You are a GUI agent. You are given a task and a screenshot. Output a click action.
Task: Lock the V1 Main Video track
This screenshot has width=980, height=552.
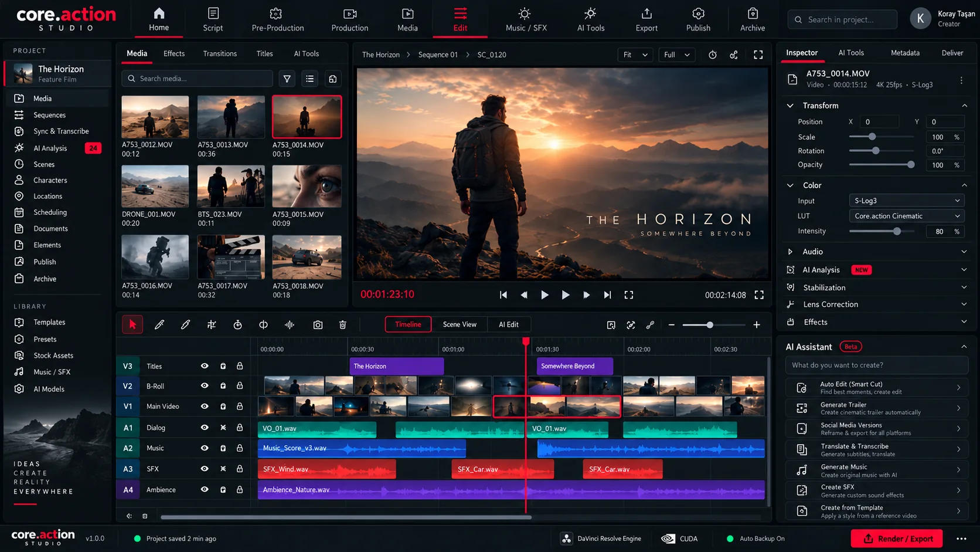pyautogui.click(x=240, y=406)
